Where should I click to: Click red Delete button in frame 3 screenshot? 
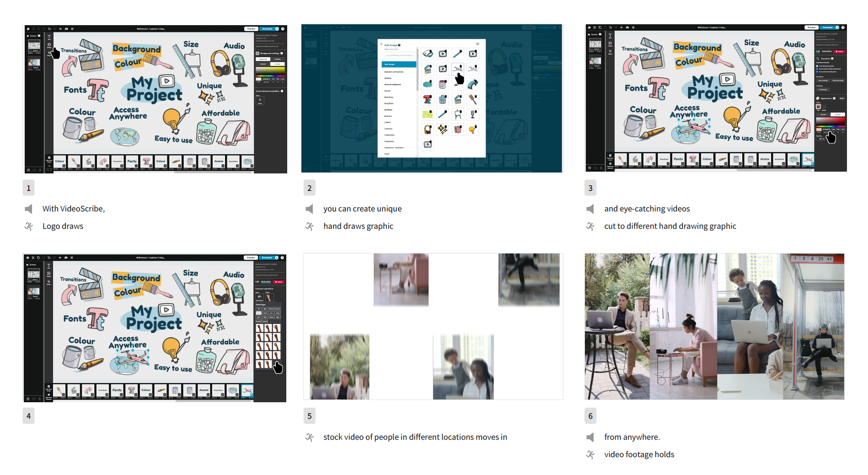(839, 52)
